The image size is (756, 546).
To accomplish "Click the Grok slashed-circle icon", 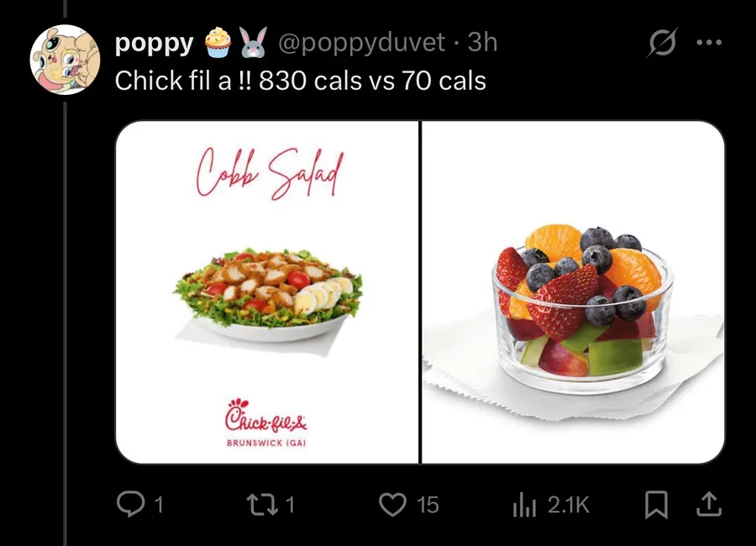I will click(x=661, y=44).
